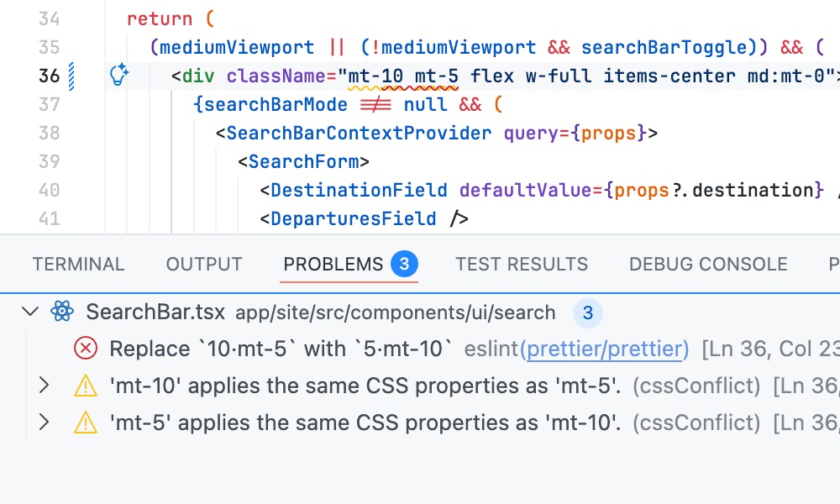Switch to the TEST RESULTS tab
This screenshot has width=840, height=504.
point(522,264)
